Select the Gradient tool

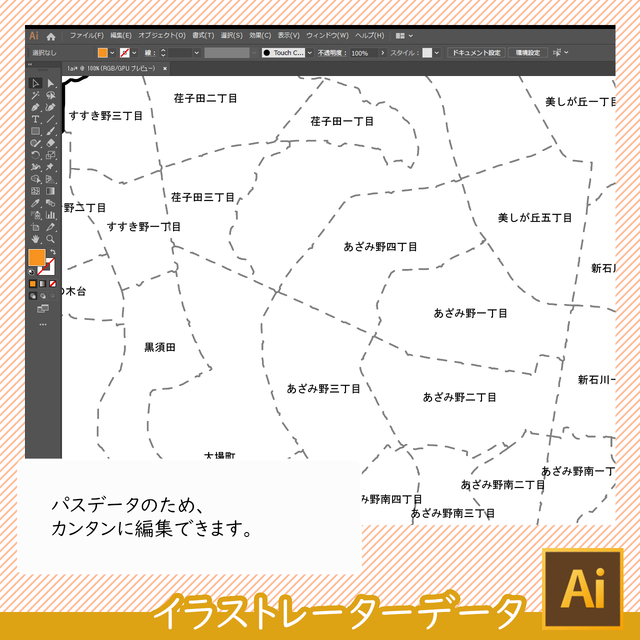51,191
